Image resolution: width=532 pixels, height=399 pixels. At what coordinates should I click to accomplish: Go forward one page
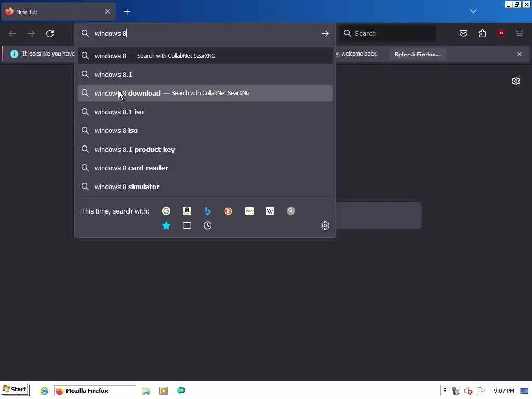pos(31,34)
